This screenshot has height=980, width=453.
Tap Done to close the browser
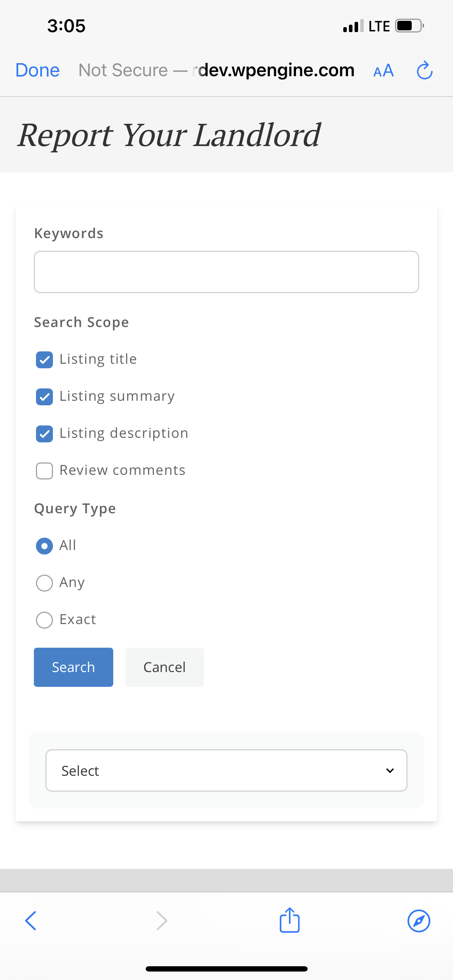pyautogui.click(x=37, y=71)
